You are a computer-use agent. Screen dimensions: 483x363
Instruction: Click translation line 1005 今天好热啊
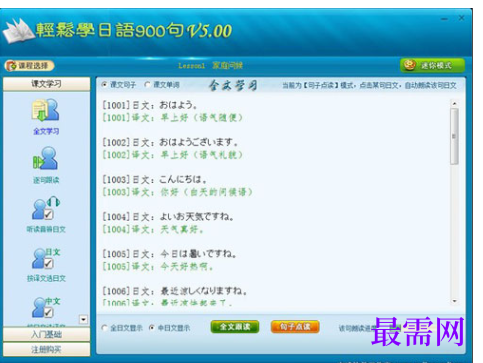[x=158, y=267]
